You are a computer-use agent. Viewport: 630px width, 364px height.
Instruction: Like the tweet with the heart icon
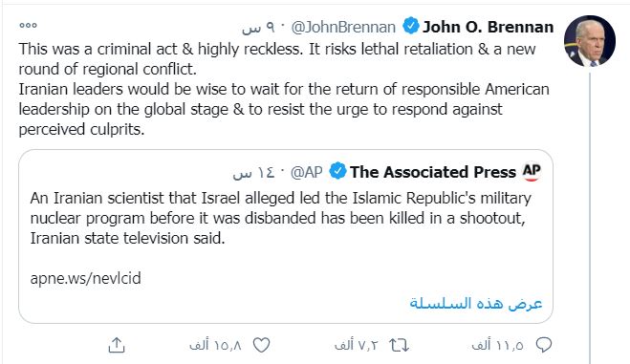[x=261, y=345]
